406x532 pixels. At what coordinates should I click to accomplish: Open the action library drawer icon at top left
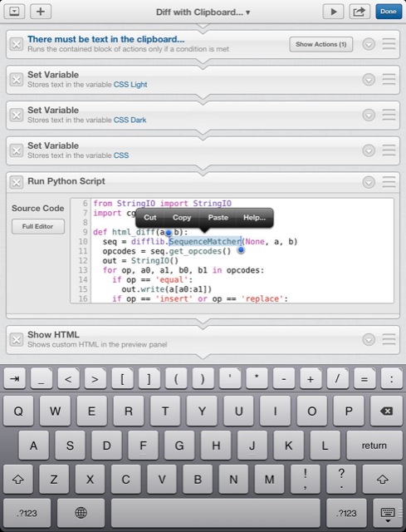coord(14,12)
